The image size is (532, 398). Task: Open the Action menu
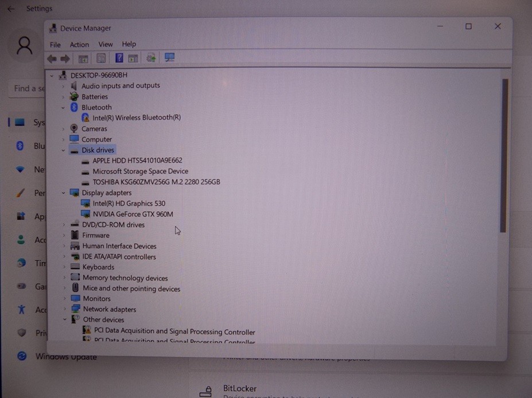[x=79, y=44]
